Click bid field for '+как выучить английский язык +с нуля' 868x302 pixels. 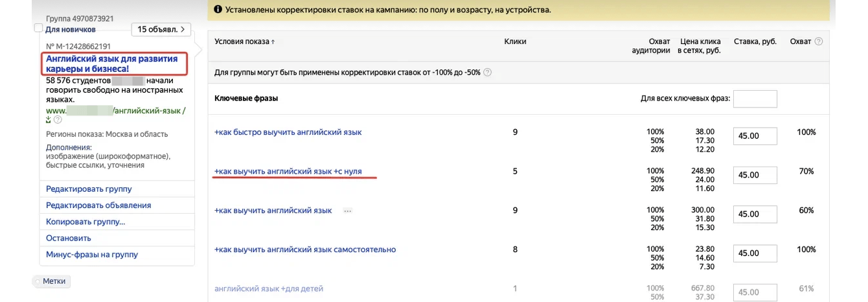click(755, 175)
